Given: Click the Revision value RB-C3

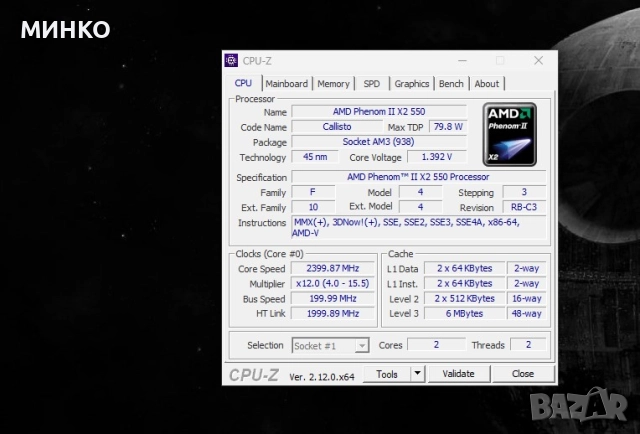Looking at the screenshot, I should (x=524, y=207).
